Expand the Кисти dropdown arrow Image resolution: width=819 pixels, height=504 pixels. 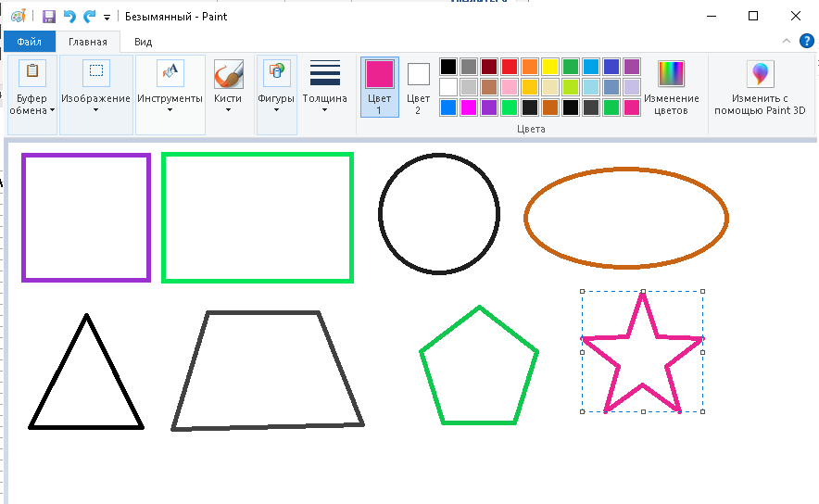(x=228, y=109)
